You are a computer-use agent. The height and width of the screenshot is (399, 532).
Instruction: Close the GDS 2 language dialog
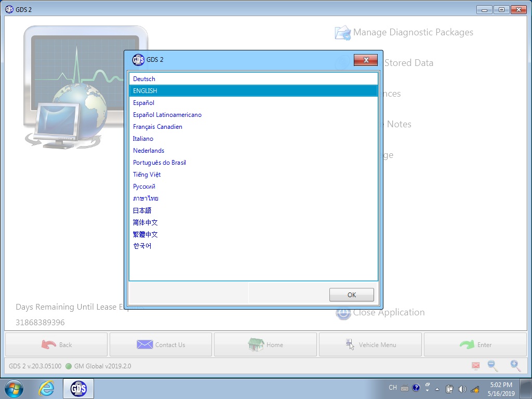click(x=365, y=60)
